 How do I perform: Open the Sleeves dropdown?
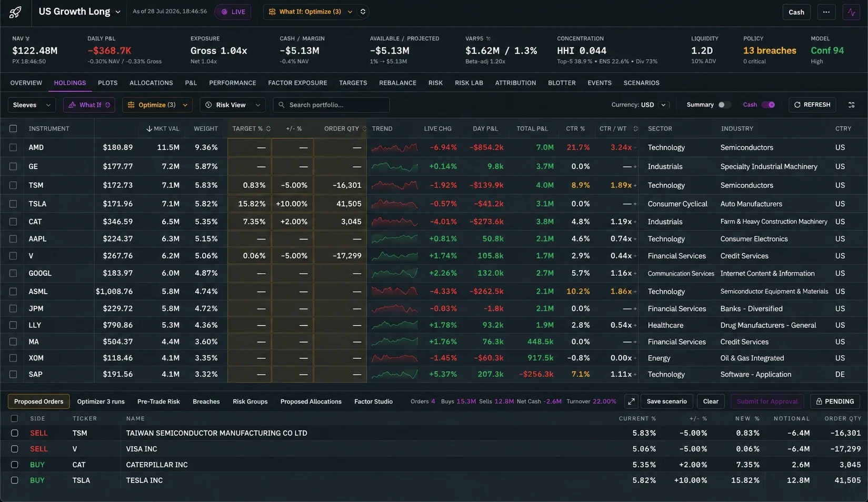pos(32,105)
